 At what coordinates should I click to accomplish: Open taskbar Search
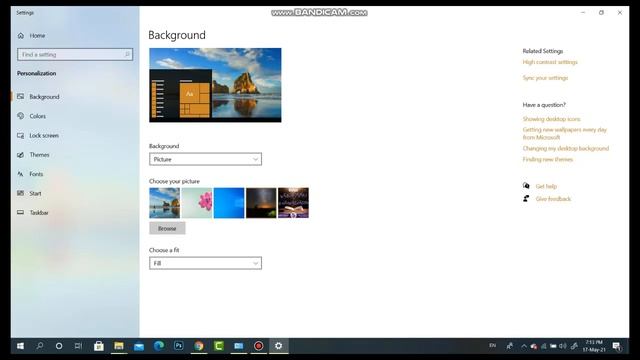[x=40, y=346]
